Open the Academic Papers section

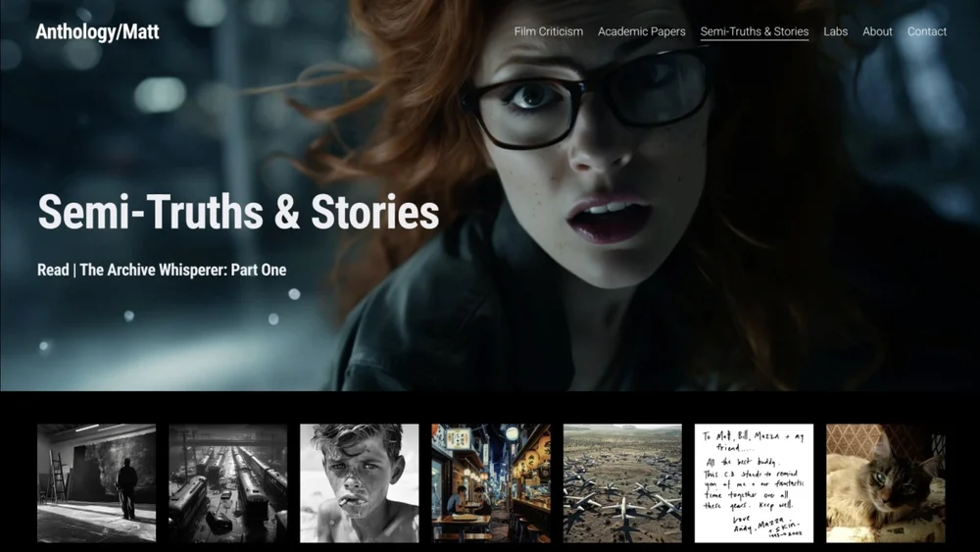point(641,31)
